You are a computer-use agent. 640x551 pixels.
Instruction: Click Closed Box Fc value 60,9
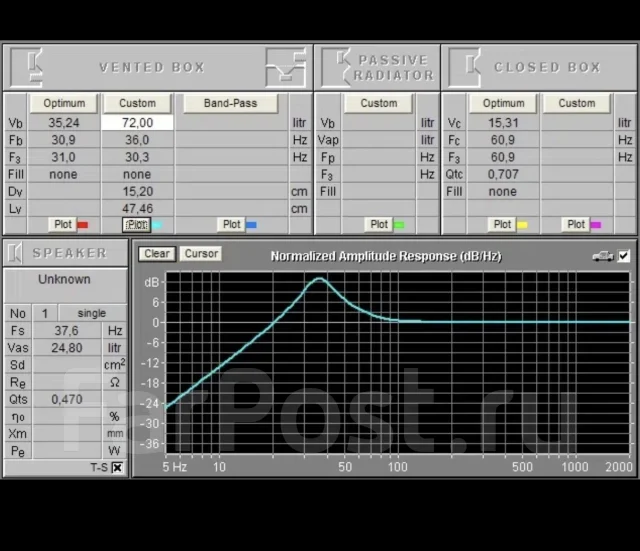pyautogui.click(x=503, y=140)
